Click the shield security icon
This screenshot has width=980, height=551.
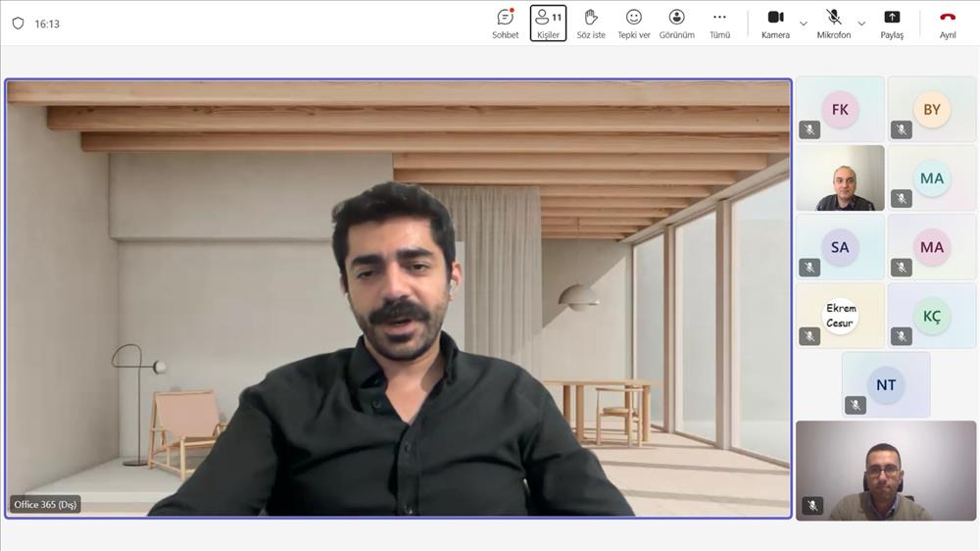pos(18,24)
